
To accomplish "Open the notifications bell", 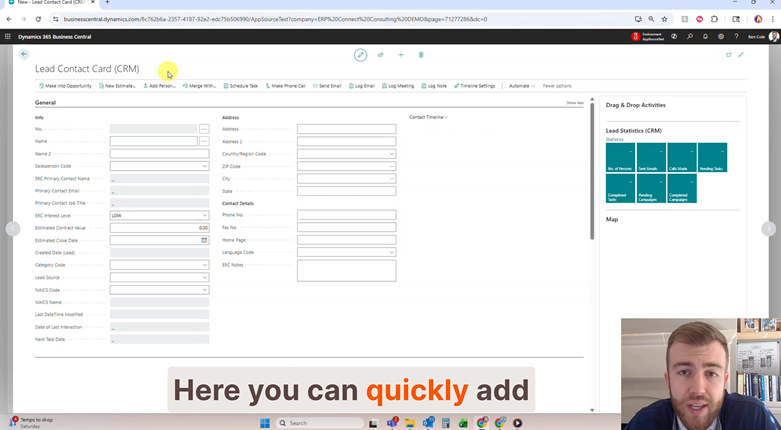I will tap(705, 36).
